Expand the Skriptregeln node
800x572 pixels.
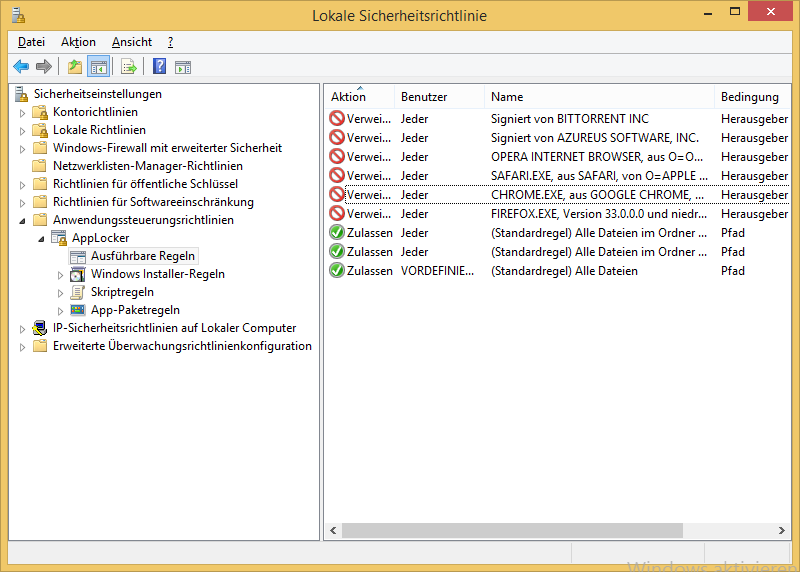[x=60, y=293]
